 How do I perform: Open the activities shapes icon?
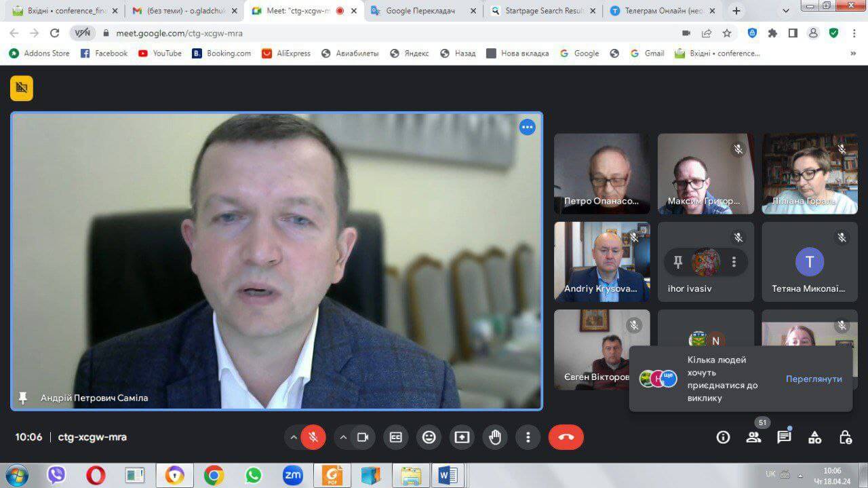pos(814,437)
